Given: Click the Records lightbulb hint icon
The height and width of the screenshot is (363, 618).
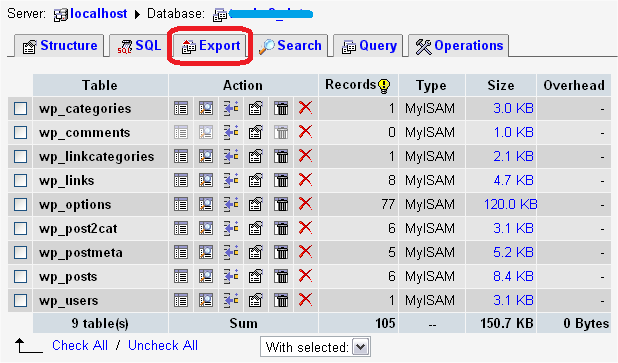Looking at the screenshot, I should click(384, 86).
